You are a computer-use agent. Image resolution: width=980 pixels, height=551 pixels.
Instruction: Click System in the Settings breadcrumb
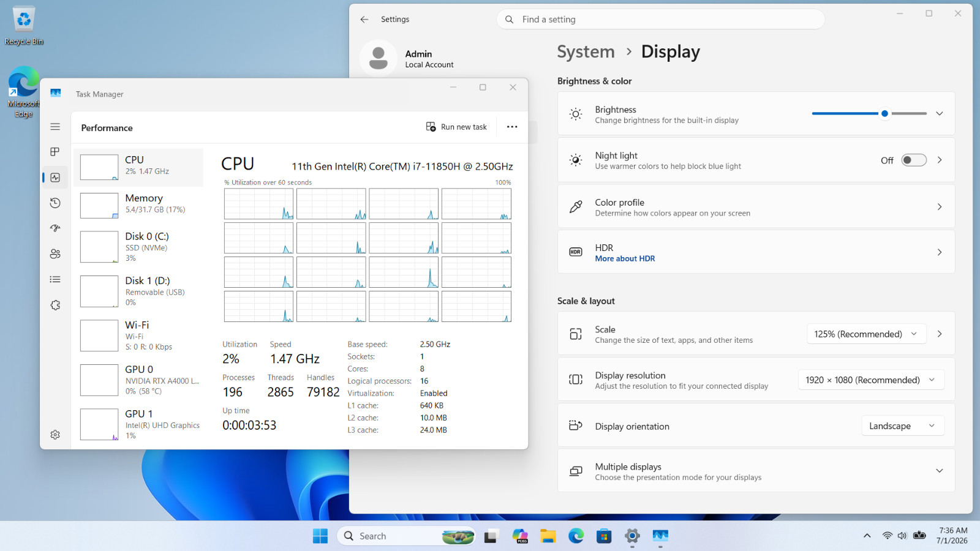(586, 52)
